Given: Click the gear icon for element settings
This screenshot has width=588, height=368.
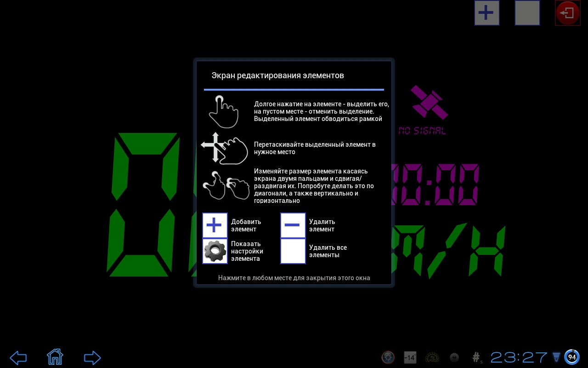Looking at the screenshot, I should 215,251.
